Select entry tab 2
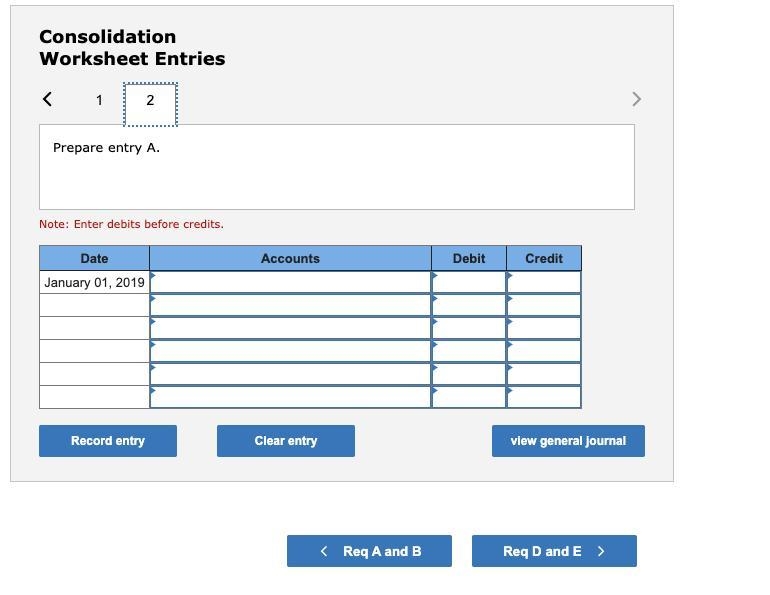The image size is (770, 595). (x=150, y=105)
